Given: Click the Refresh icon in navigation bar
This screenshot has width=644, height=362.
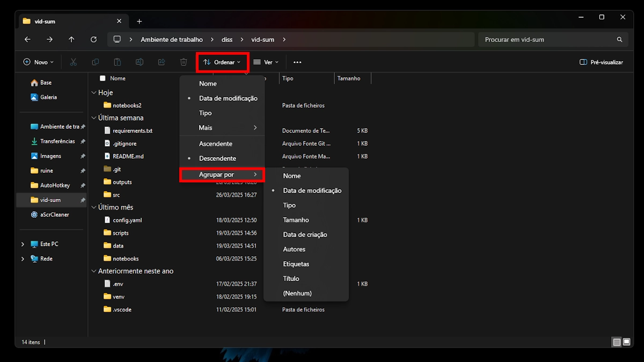Looking at the screenshot, I should tap(93, 40).
